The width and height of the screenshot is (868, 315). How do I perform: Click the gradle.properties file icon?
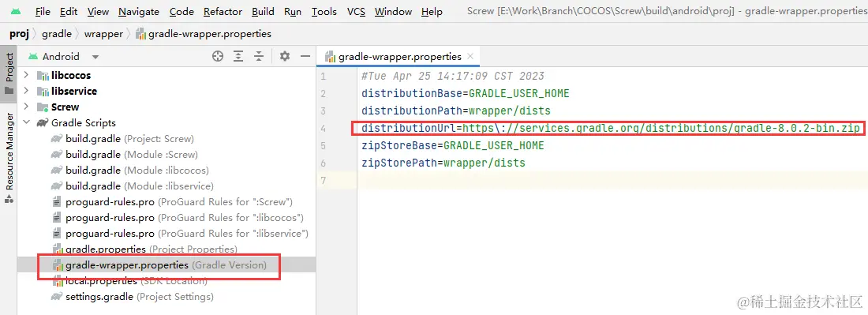click(x=57, y=249)
